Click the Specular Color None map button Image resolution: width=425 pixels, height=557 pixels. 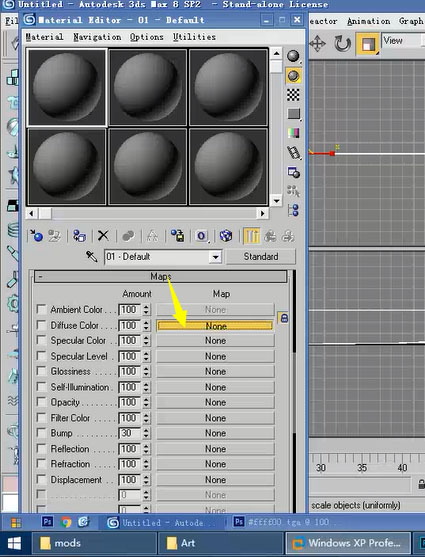tap(215, 341)
